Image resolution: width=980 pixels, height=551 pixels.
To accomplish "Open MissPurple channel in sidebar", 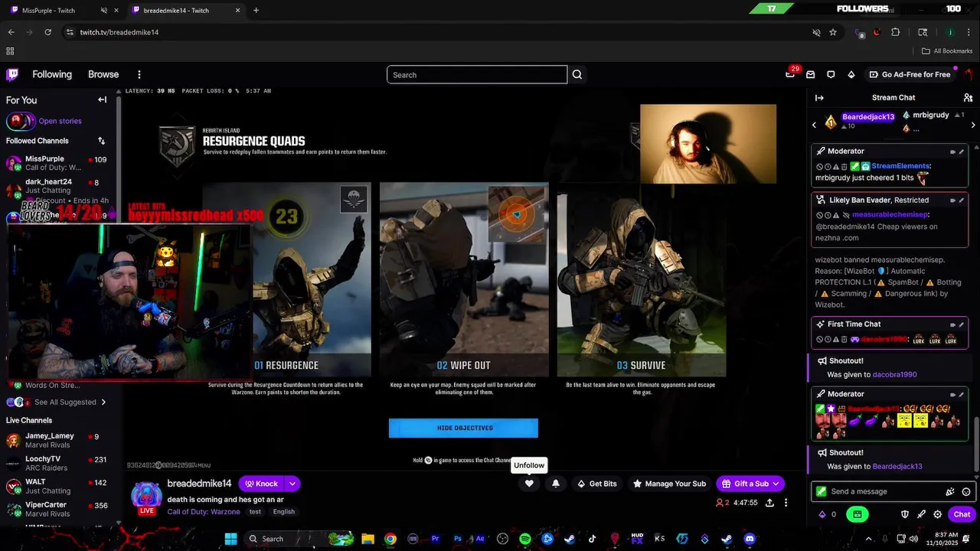I will tap(58, 163).
